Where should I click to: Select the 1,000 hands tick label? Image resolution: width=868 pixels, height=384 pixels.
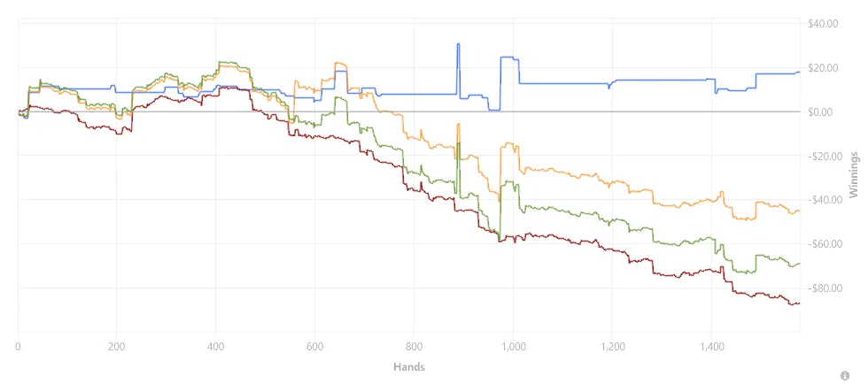(513, 348)
